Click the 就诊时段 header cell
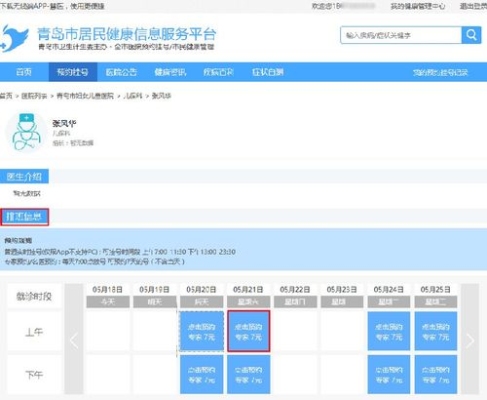 coord(34,296)
